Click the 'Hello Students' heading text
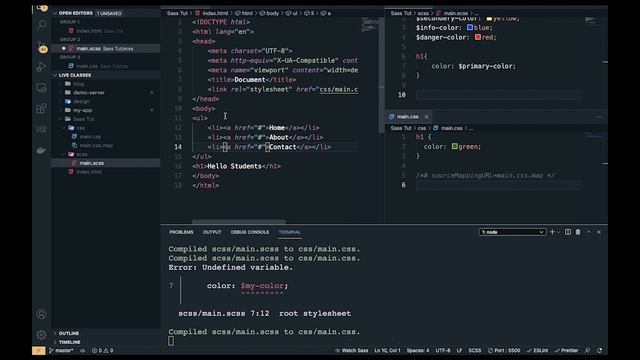This screenshot has width=640, height=360. (234, 166)
